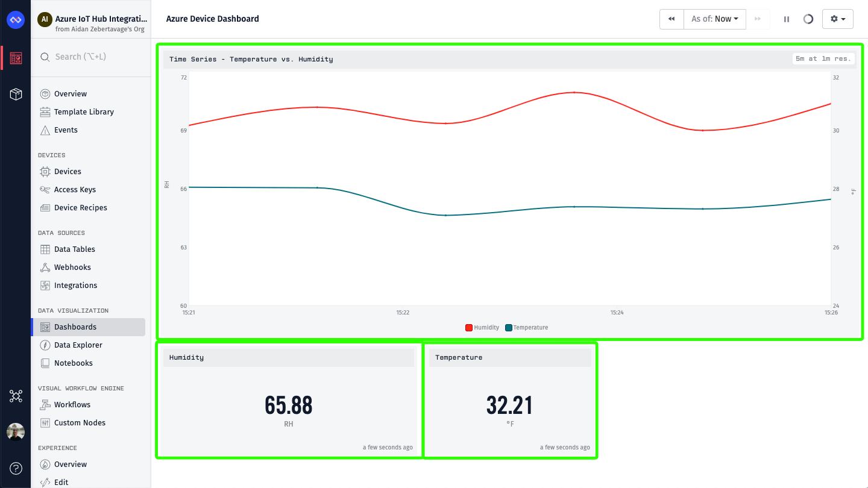Click the red Humidity legend color swatch

(x=468, y=328)
